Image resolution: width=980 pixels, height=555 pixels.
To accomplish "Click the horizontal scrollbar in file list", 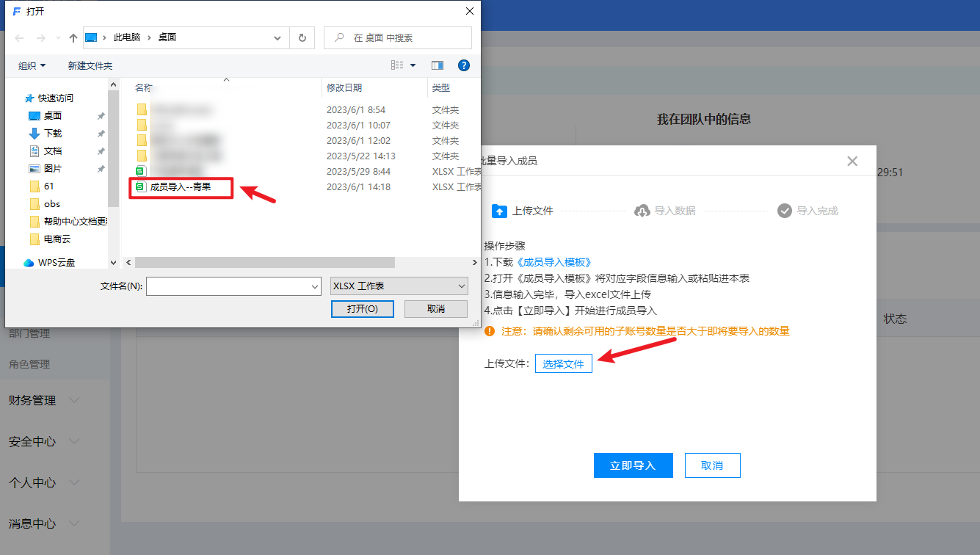I will tap(264, 262).
